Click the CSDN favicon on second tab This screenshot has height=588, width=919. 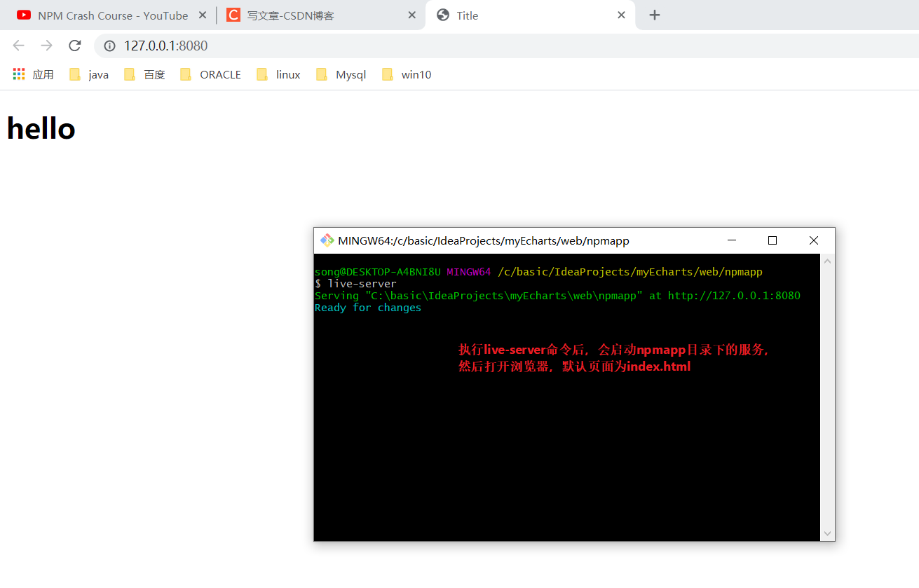tap(233, 15)
